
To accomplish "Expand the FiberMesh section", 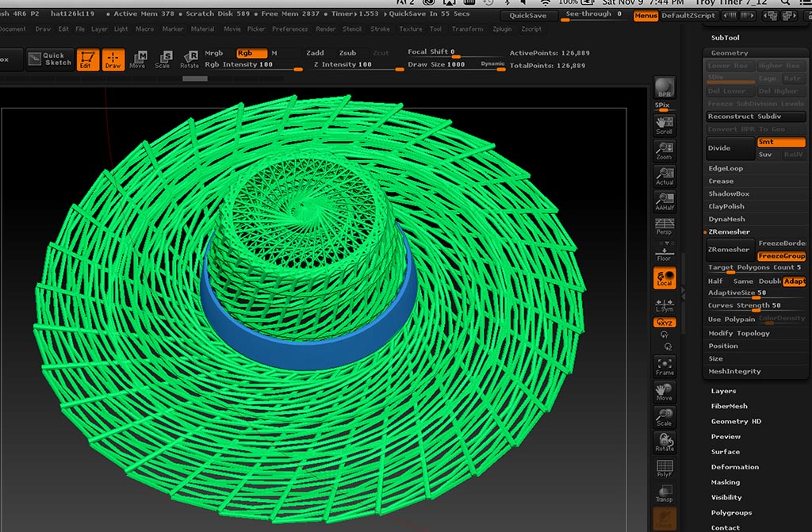I will [730, 406].
